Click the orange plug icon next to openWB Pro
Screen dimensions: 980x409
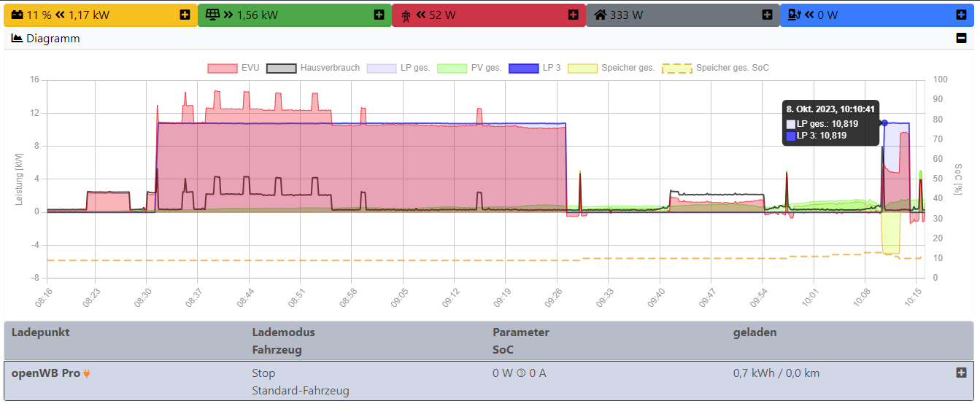(x=87, y=374)
